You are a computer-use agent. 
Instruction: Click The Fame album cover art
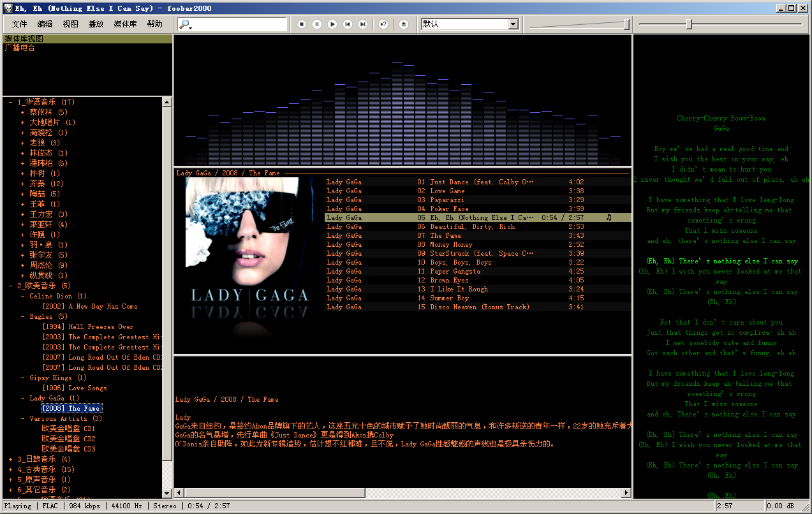249,240
